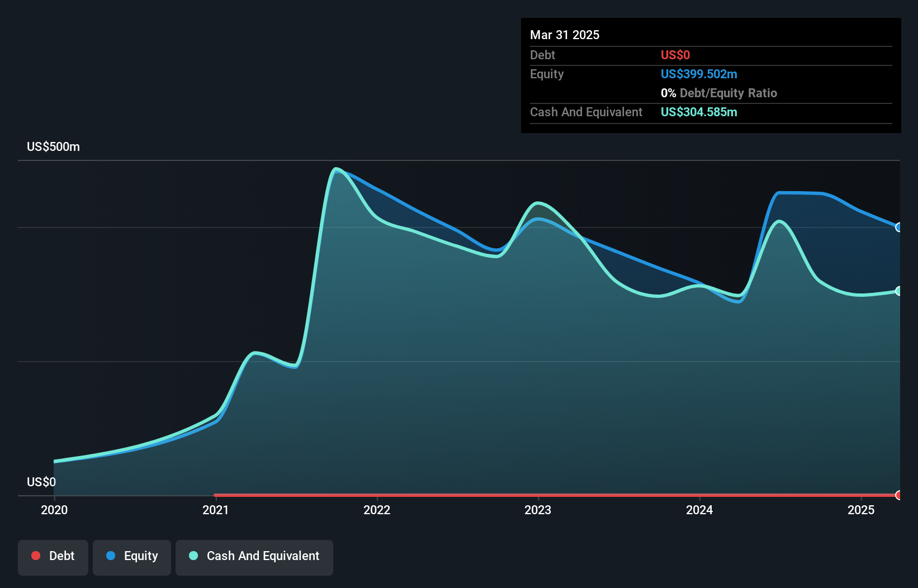Select the Cash endpoint marker at Mar 2025
The image size is (918, 588).
pos(899,291)
